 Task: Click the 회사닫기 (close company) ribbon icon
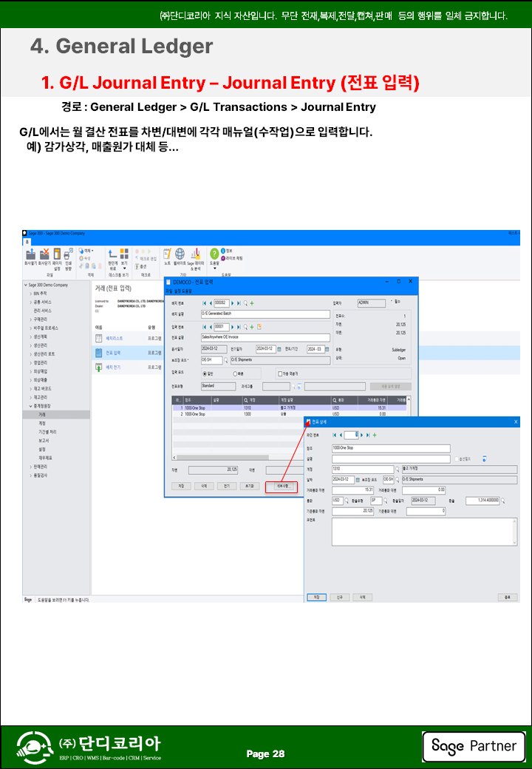tap(44, 254)
